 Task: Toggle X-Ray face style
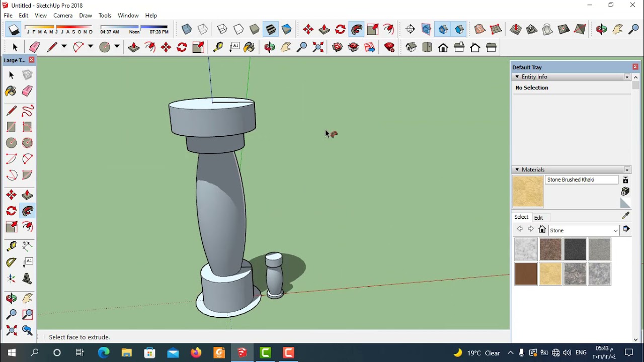coord(187,29)
